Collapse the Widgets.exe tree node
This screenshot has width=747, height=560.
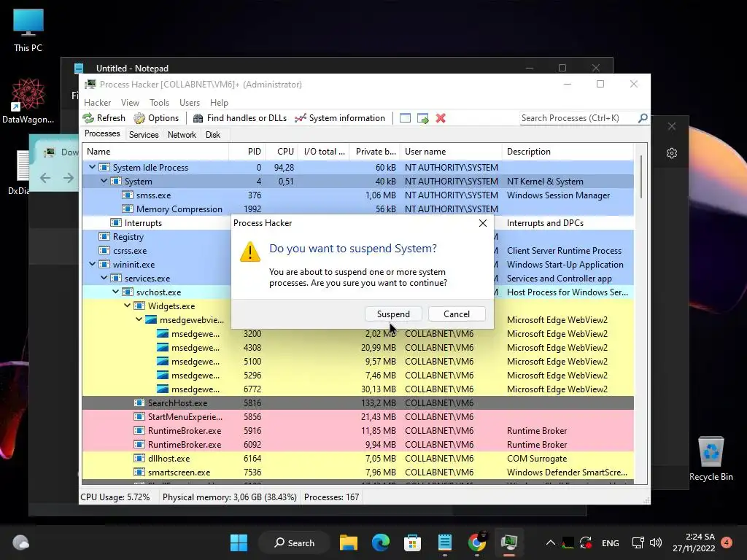(127, 306)
